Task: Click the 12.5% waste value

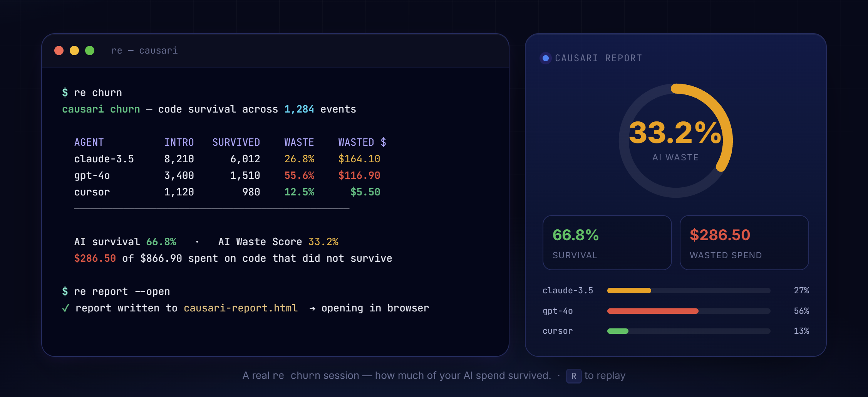Action: (x=299, y=192)
